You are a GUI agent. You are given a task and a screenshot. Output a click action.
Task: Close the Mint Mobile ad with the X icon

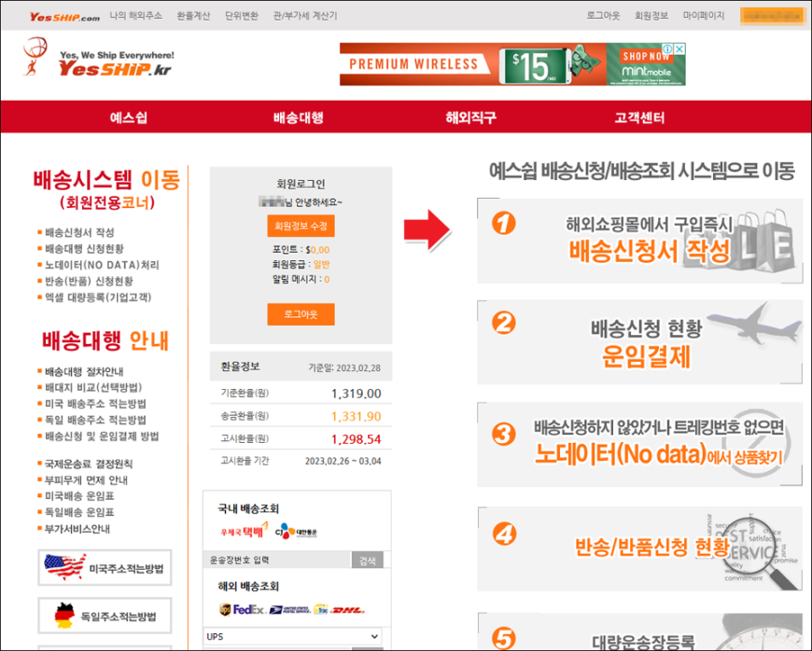click(679, 48)
